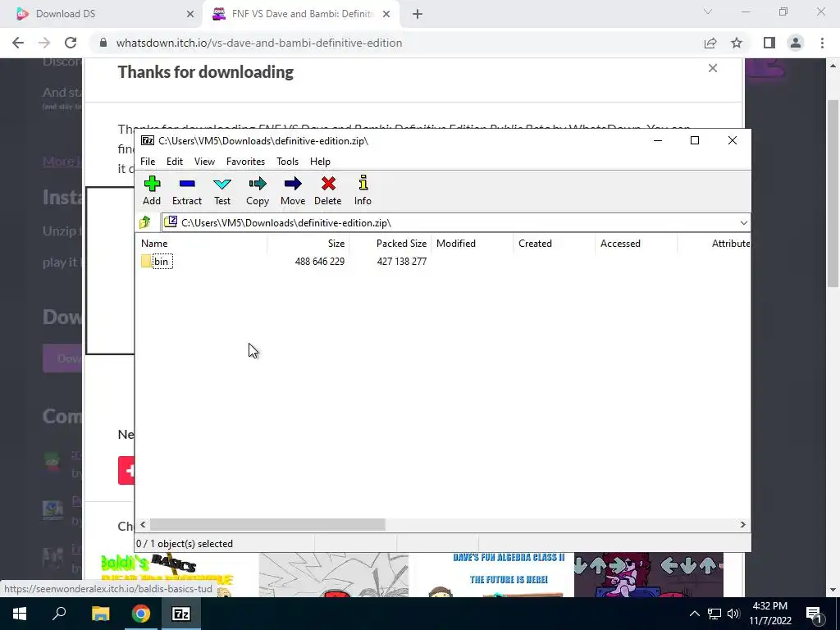This screenshot has height=630, width=840.
Task: Open Chrome three-dot menu
Action: [x=822, y=43]
